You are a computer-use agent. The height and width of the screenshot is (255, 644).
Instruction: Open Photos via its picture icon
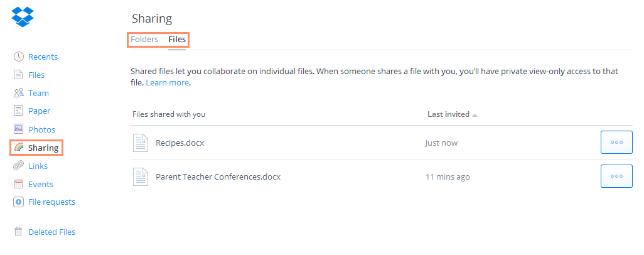point(19,129)
